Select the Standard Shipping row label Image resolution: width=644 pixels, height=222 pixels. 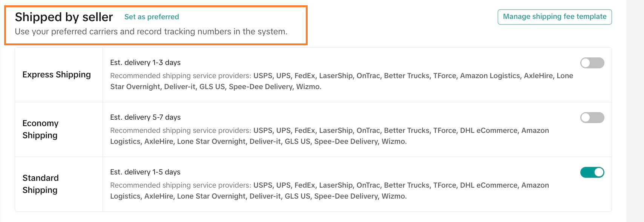40,184
